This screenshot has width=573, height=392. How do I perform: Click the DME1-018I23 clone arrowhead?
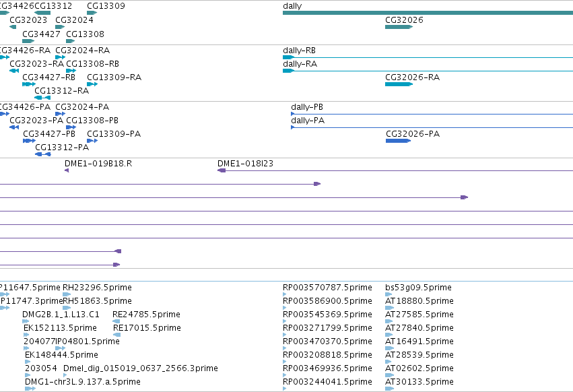click(x=222, y=170)
